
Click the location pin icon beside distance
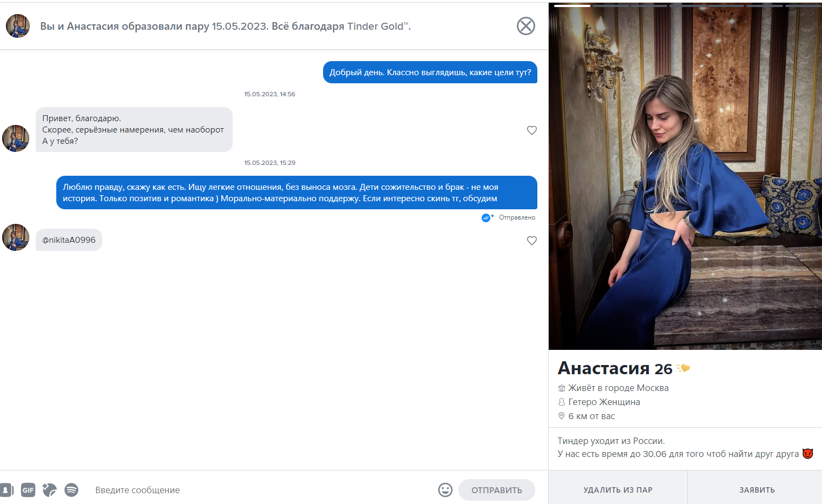(x=561, y=416)
